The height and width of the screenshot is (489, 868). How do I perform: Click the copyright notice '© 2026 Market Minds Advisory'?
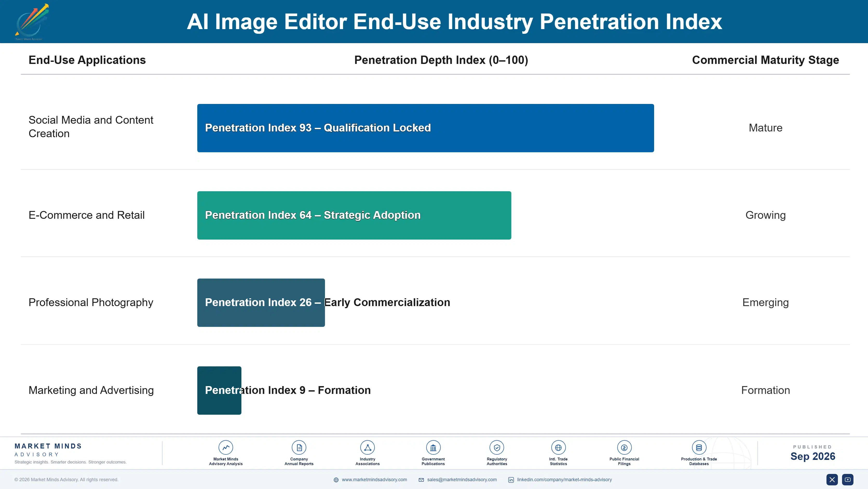pyautogui.click(x=66, y=480)
